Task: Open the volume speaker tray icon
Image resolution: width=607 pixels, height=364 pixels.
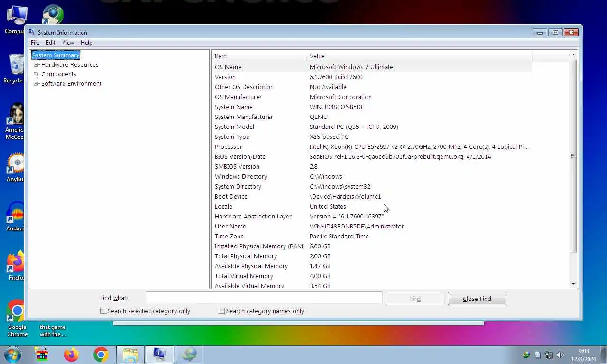Action: click(561, 355)
